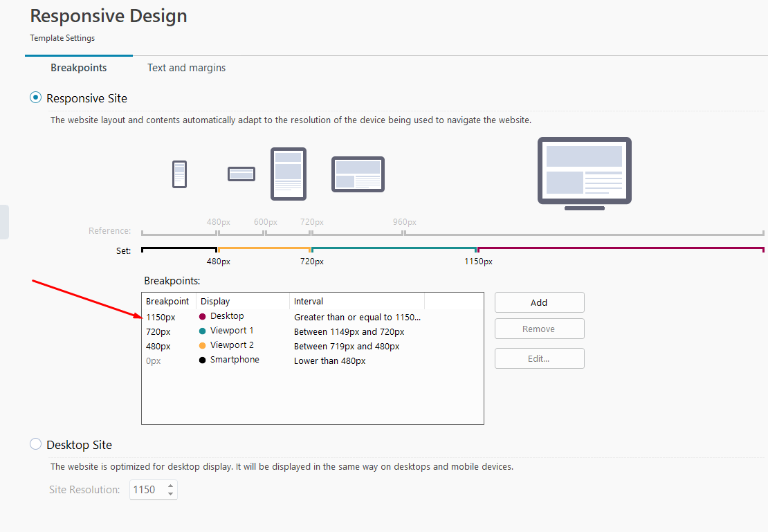Increase Site Resolution with up arrow

point(170,486)
